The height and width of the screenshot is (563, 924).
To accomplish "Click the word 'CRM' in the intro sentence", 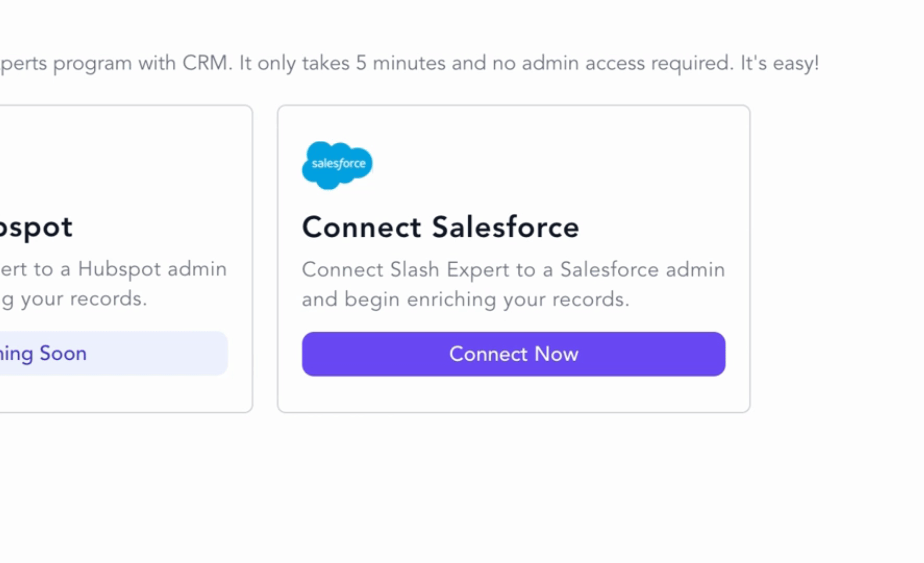I will pyautogui.click(x=205, y=63).
